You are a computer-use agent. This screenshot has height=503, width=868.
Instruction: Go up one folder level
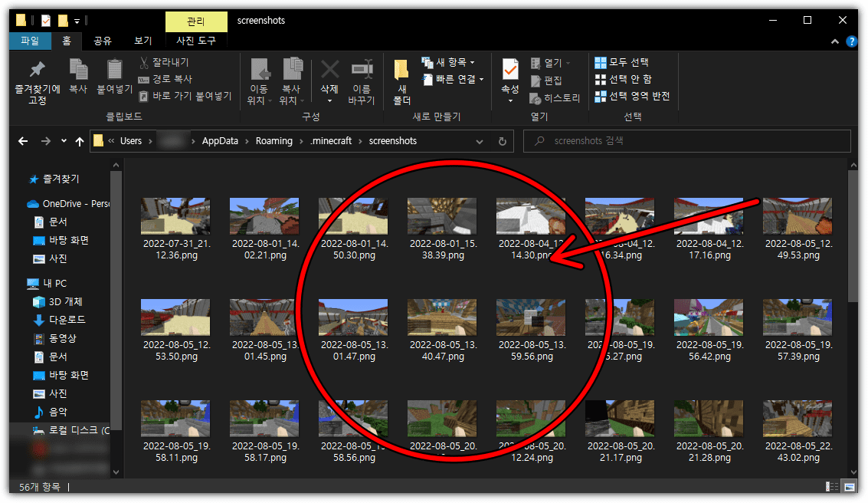click(80, 141)
